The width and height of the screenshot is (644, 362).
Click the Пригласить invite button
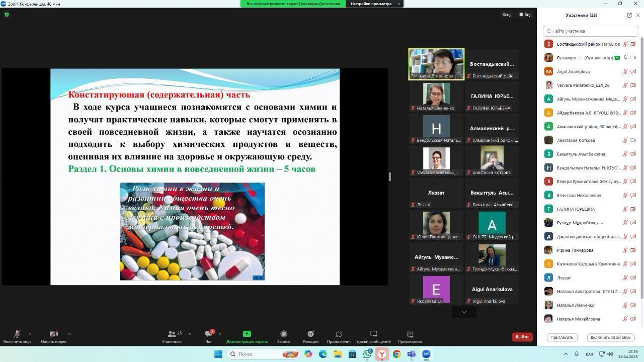click(x=561, y=337)
